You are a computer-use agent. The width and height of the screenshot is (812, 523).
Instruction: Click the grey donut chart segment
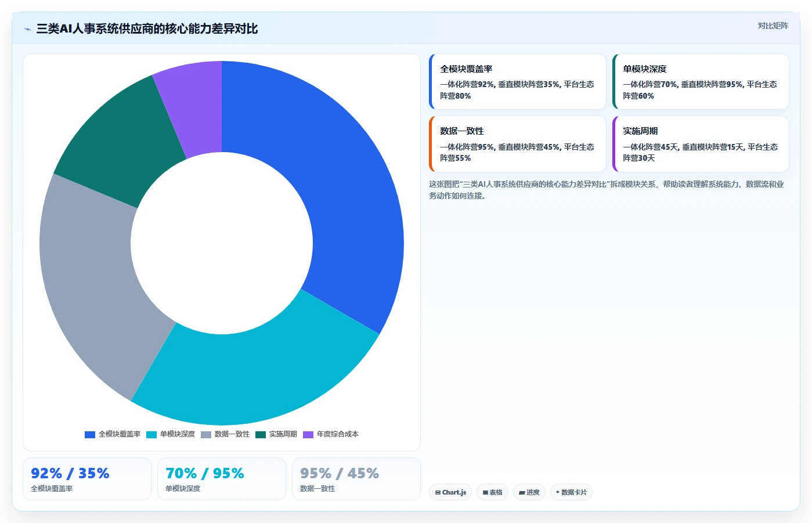(x=90, y=279)
